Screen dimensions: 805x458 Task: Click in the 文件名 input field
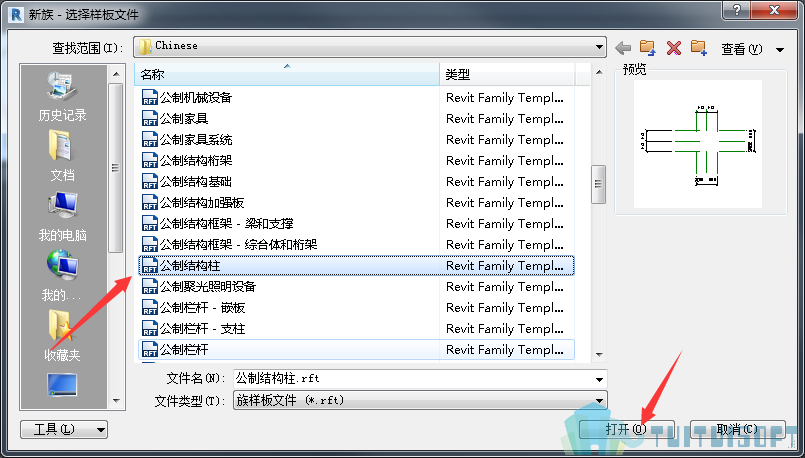point(412,379)
